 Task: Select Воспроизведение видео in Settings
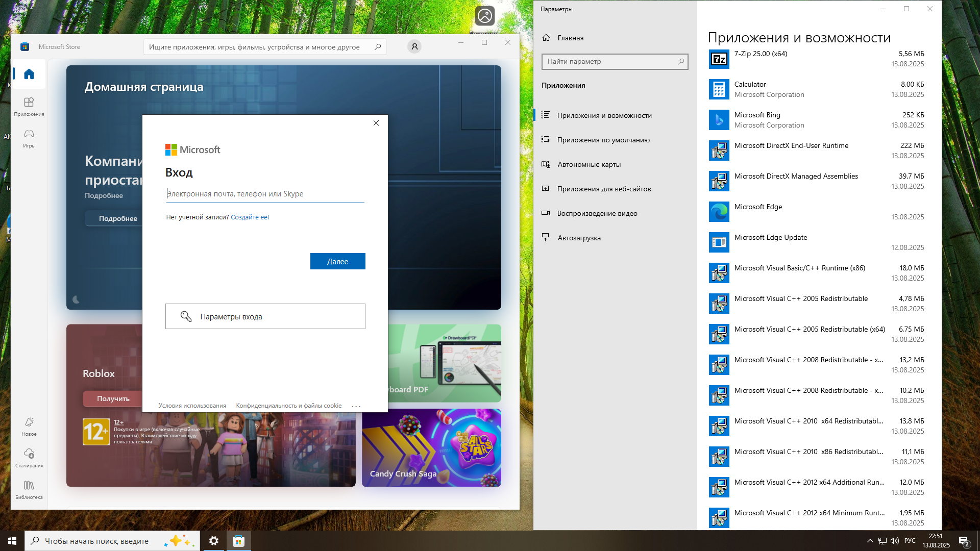tap(615, 213)
